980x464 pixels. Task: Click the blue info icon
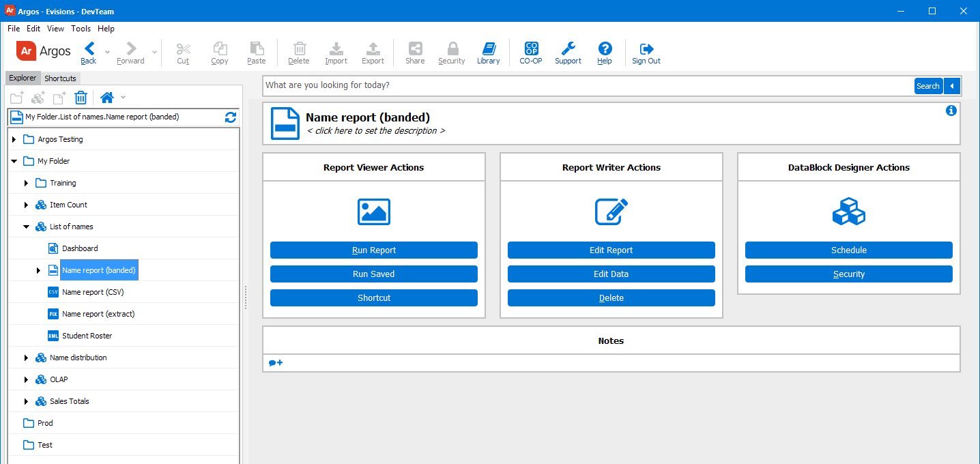(951, 111)
